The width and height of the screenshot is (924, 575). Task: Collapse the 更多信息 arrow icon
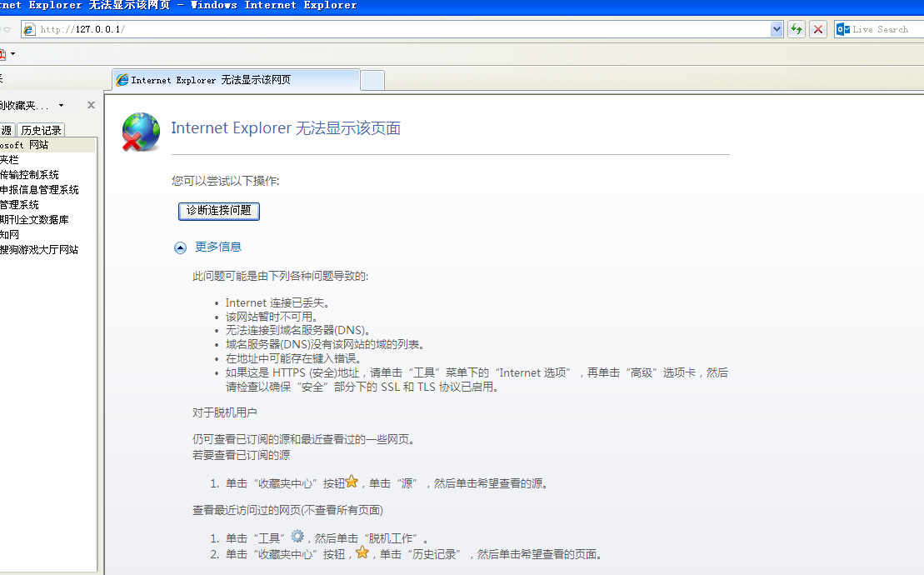coord(180,247)
